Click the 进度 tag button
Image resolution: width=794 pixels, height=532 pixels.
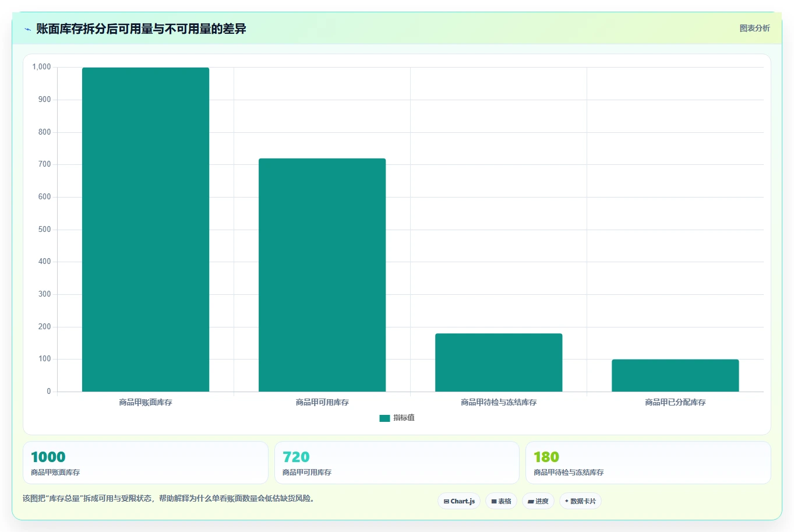538,501
